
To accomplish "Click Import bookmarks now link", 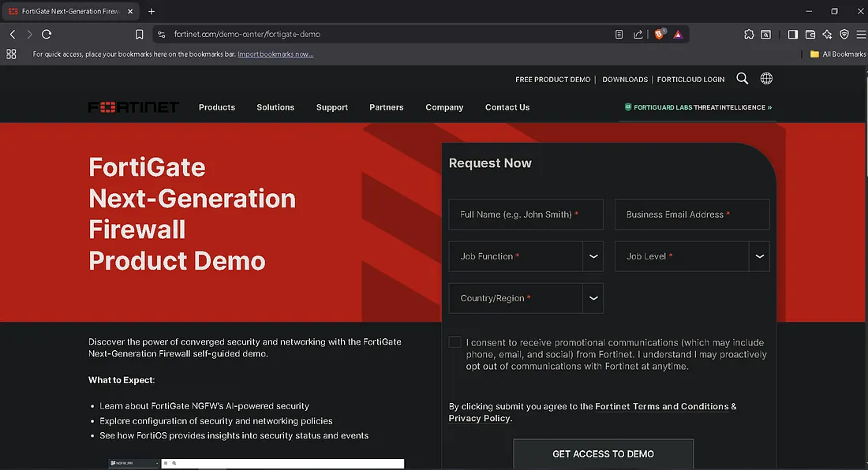I will point(275,54).
